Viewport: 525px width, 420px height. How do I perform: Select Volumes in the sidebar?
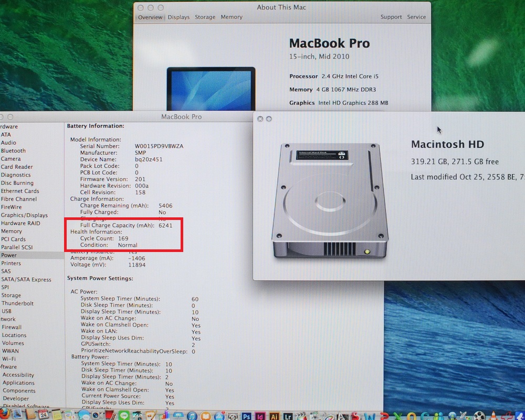13,343
